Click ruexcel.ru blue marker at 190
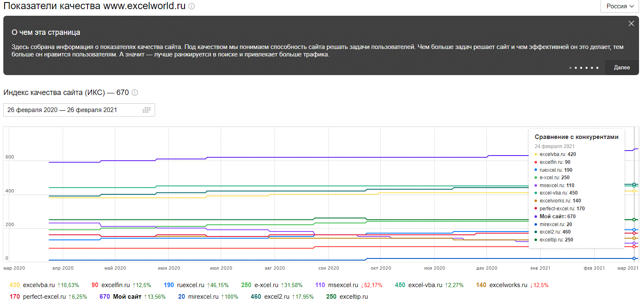The image size is (644, 307). point(634,230)
